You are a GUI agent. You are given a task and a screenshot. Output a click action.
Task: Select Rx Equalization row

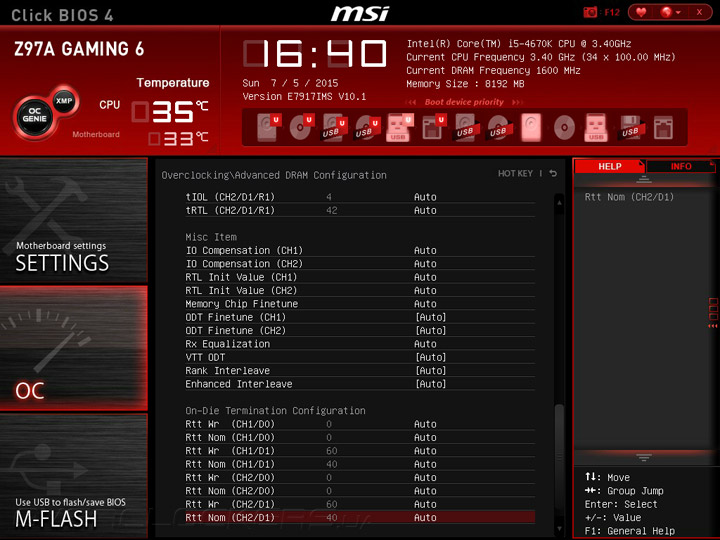click(360, 344)
